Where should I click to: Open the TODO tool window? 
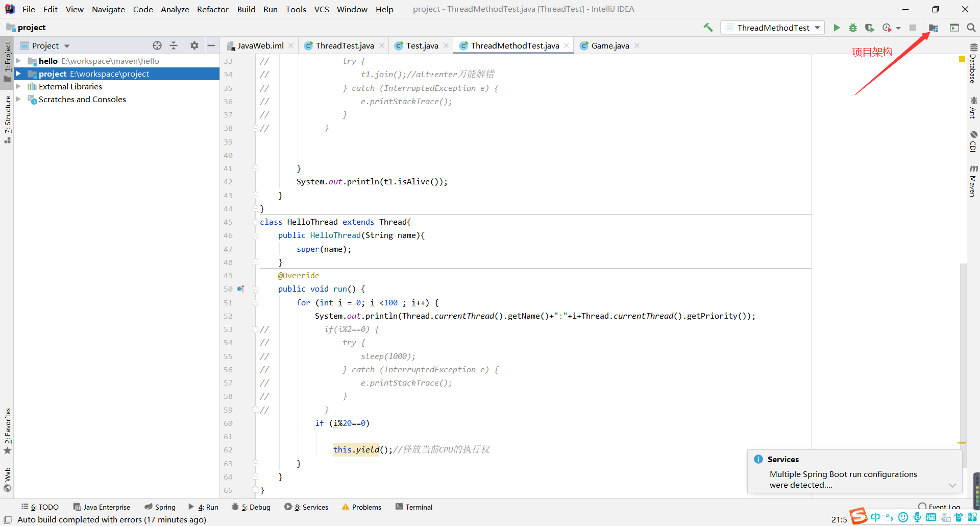[40, 507]
